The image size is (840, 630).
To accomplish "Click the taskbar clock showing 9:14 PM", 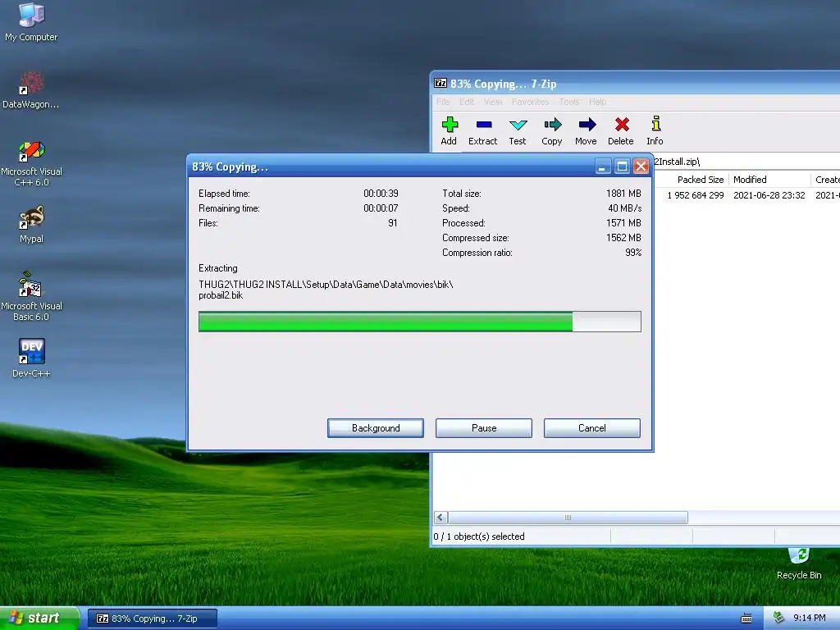I will [x=809, y=619].
